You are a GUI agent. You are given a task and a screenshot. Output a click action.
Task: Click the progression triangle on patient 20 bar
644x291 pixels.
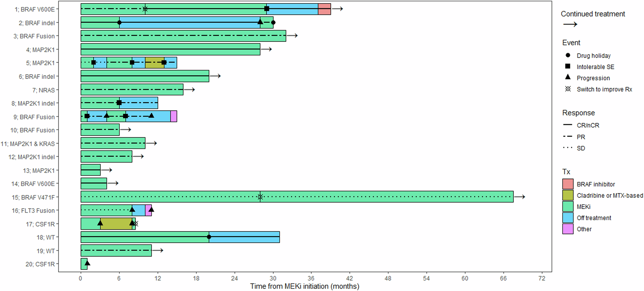(87, 263)
